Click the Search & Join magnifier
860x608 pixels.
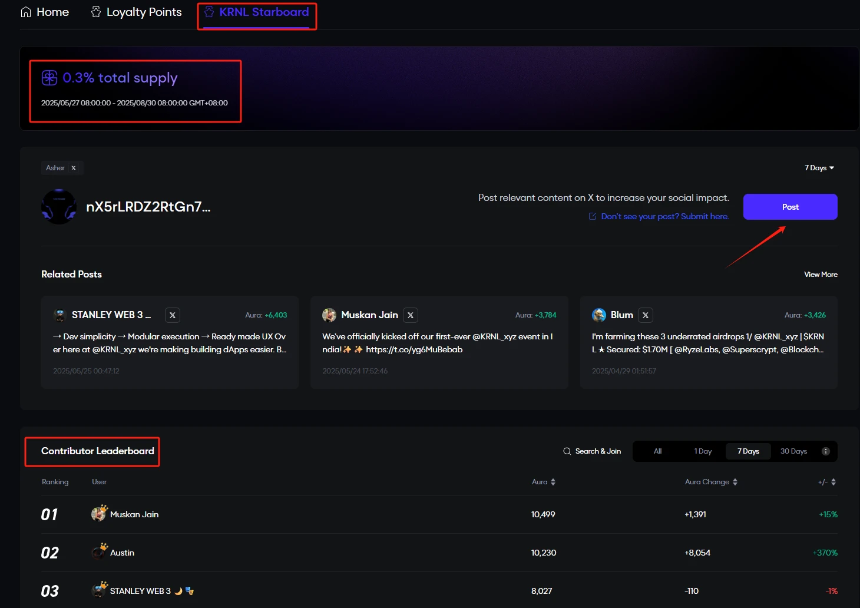click(567, 451)
